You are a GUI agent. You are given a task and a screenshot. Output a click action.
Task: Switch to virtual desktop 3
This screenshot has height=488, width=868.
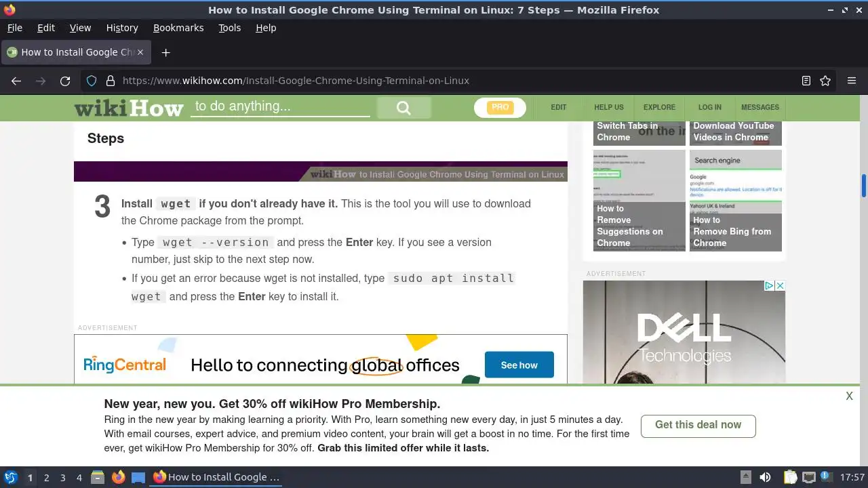(63, 478)
